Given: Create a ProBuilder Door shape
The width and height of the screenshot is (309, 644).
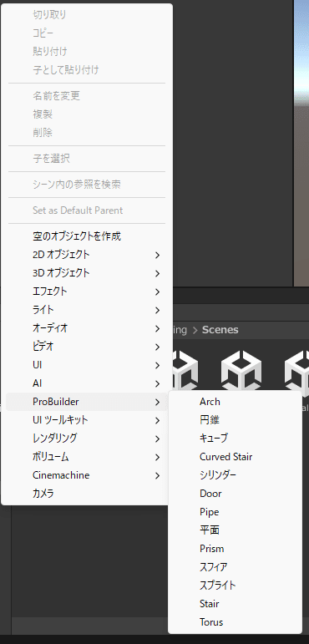Looking at the screenshot, I should pos(235,494).
